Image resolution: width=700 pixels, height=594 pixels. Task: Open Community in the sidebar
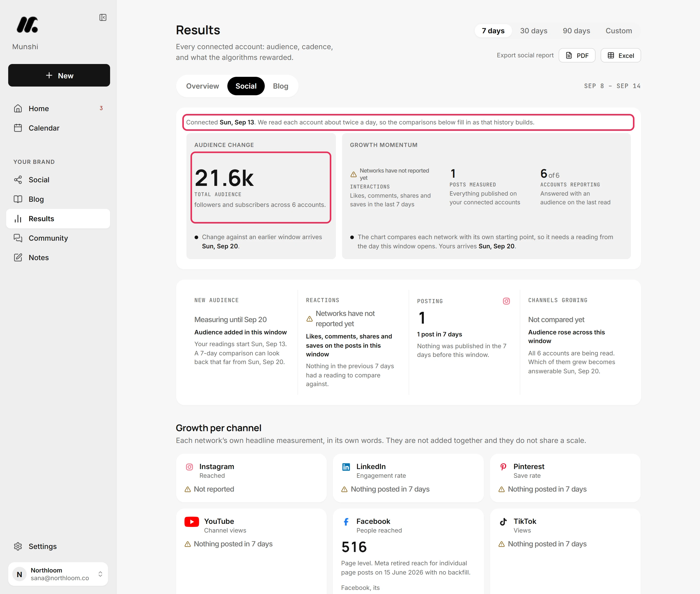tap(58, 238)
